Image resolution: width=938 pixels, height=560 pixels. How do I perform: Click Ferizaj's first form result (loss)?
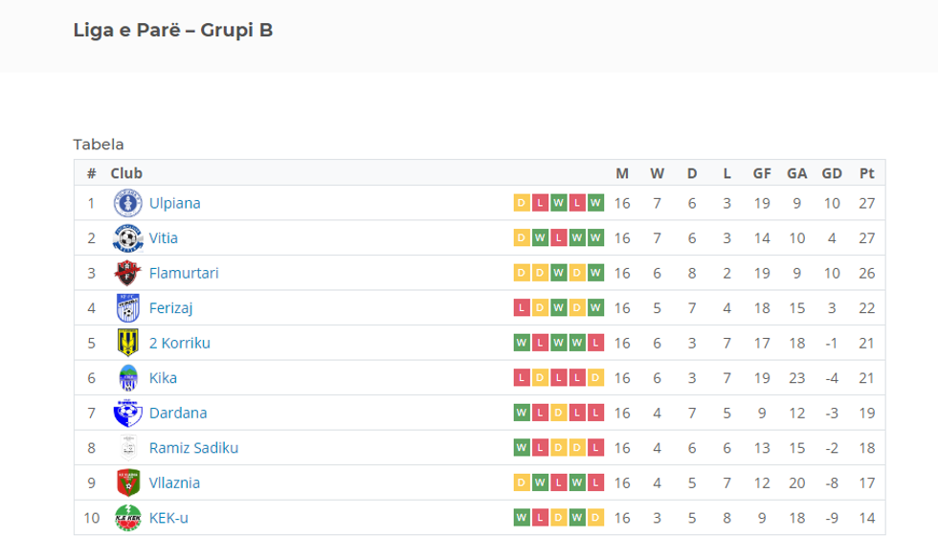(x=522, y=308)
